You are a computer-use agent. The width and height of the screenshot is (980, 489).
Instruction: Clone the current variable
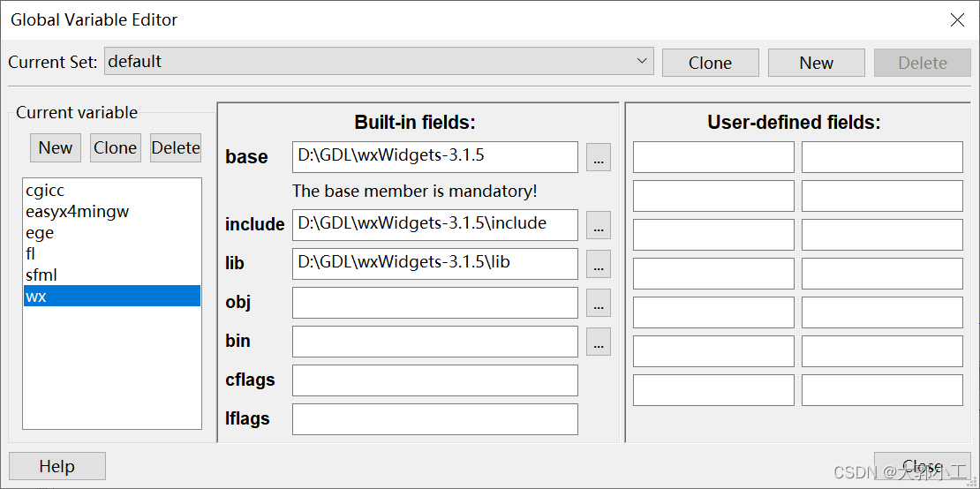click(115, 147)
